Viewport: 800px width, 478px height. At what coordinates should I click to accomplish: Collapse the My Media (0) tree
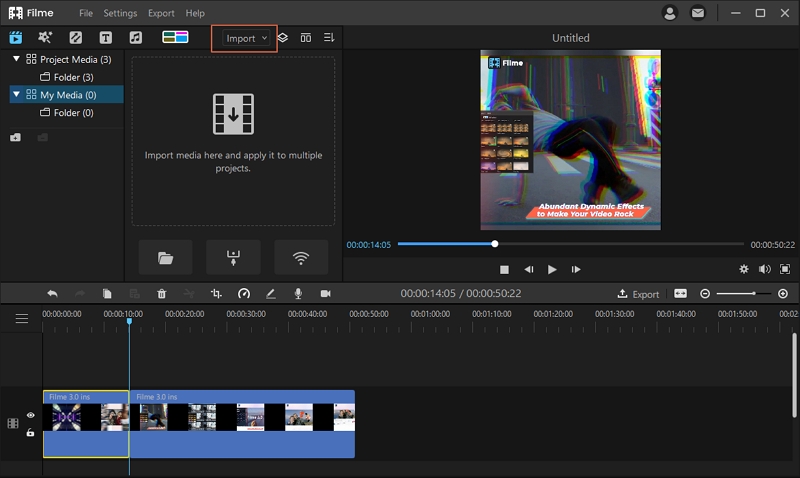16,94
